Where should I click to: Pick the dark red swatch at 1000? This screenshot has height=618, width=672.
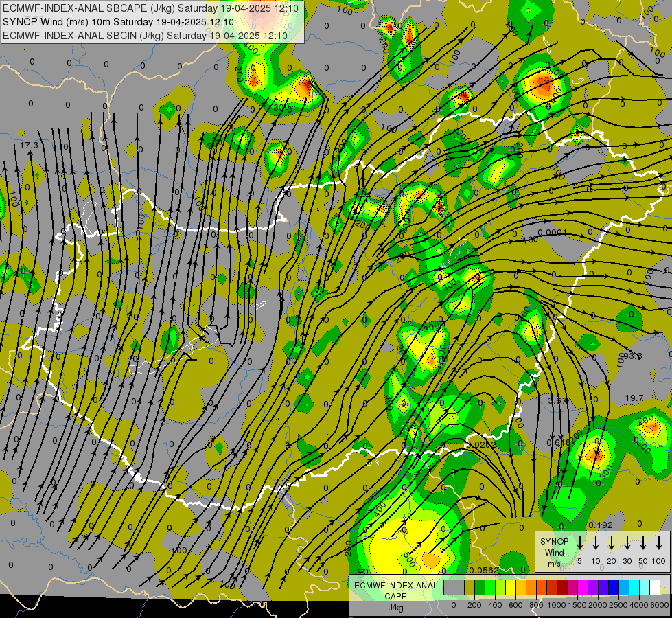pos(562,587)
